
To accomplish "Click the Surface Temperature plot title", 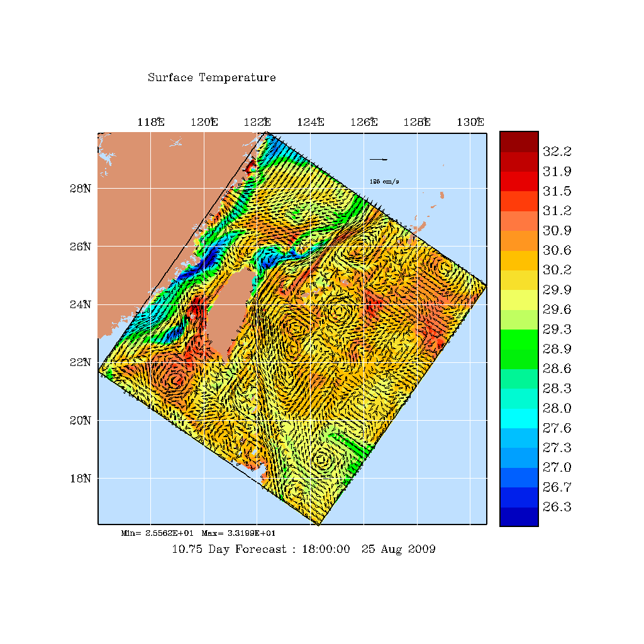I will (211, 78).
